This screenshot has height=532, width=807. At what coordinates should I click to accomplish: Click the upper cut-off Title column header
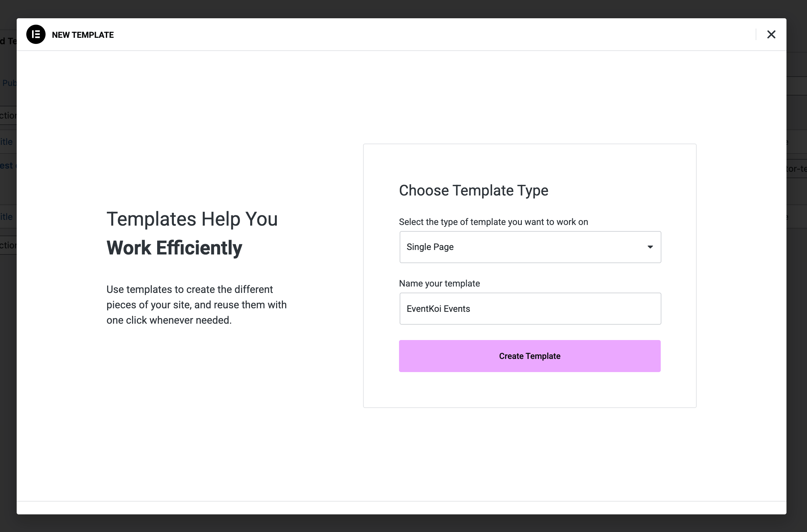(x=7, y=142)
